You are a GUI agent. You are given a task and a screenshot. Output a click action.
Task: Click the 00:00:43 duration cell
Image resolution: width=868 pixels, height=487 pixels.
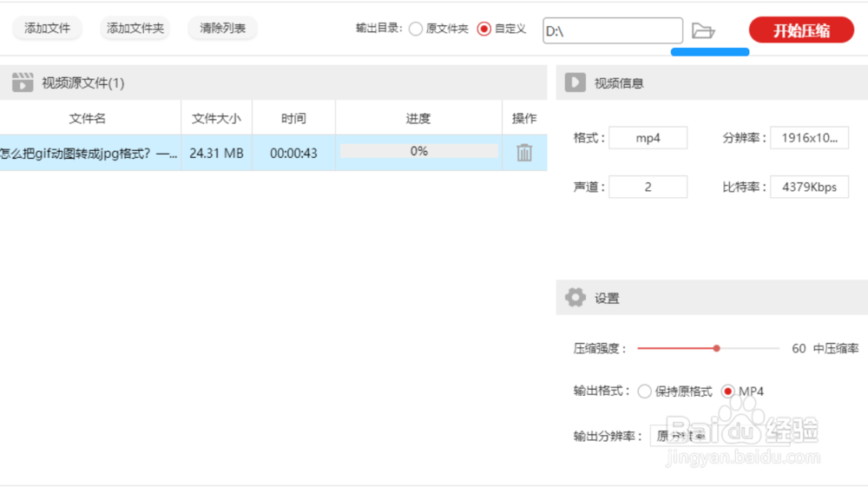click(293, 154)
